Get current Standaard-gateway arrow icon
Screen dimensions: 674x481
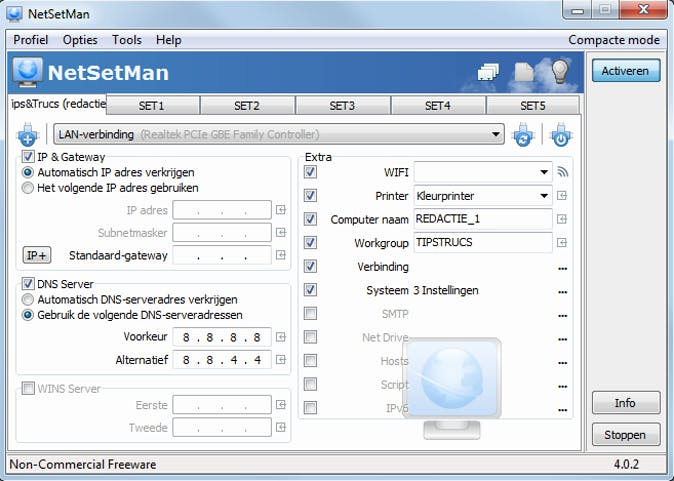coord(281,255)
